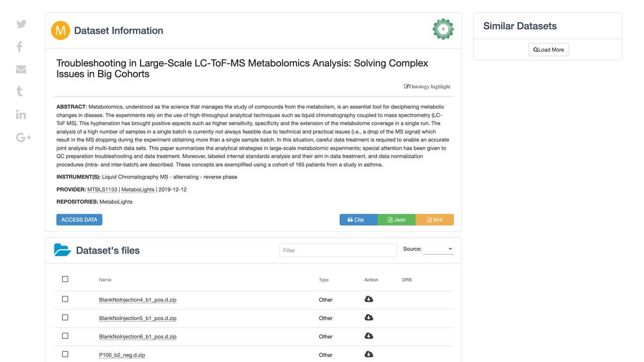
Task: Toggle the select-all files checkbox in header
Action: coord(65,279)
